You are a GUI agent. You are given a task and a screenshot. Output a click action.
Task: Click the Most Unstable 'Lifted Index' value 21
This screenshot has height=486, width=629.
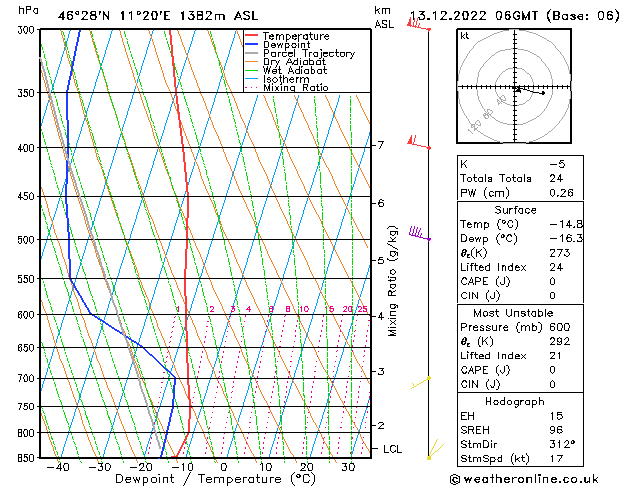pos(556,356)
